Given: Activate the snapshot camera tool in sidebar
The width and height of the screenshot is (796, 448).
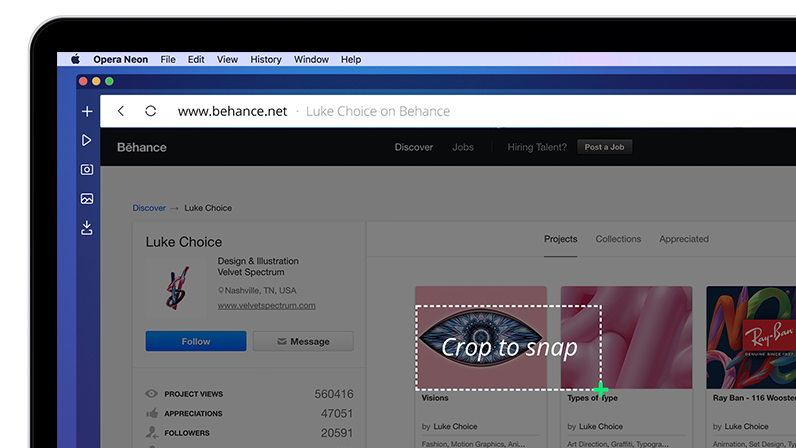Looking at the screenshot, I should coord(87,169).
